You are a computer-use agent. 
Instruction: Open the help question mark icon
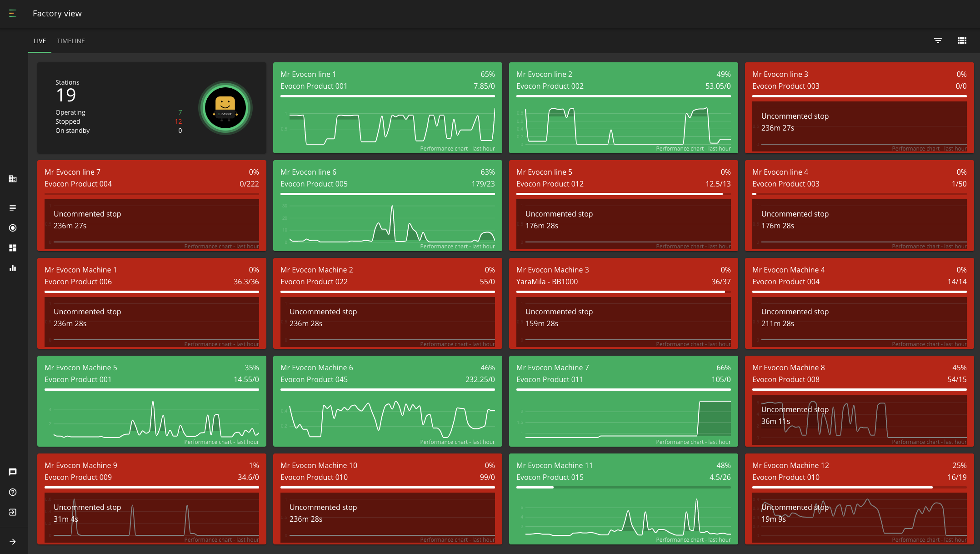(x=13, y=492)
